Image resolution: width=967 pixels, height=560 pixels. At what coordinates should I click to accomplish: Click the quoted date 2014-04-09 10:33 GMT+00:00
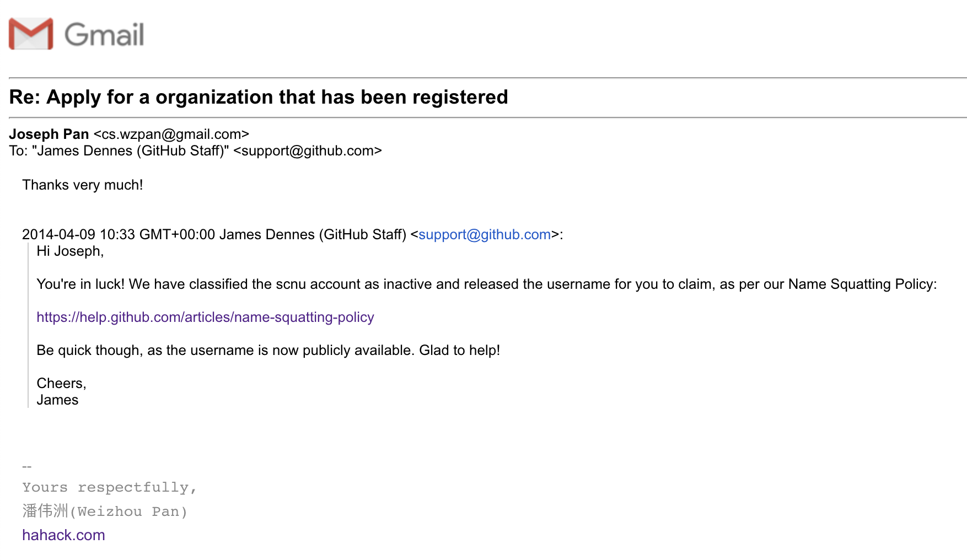[119, 234]
